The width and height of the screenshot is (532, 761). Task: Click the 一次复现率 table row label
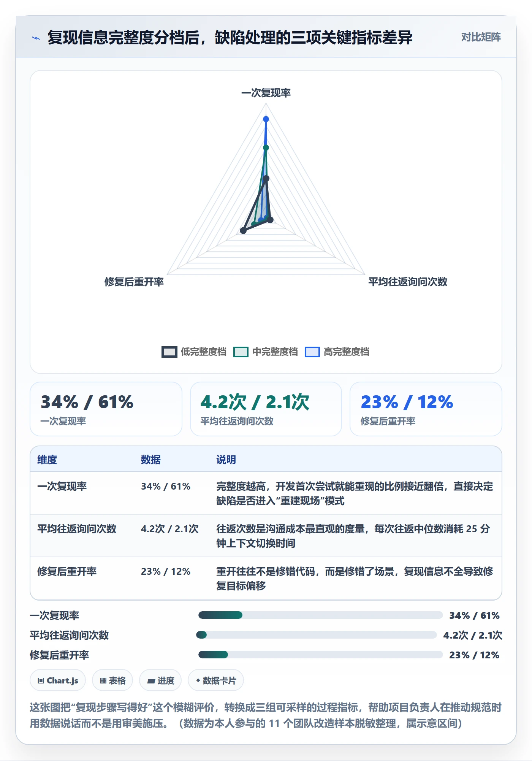point(62,486)
